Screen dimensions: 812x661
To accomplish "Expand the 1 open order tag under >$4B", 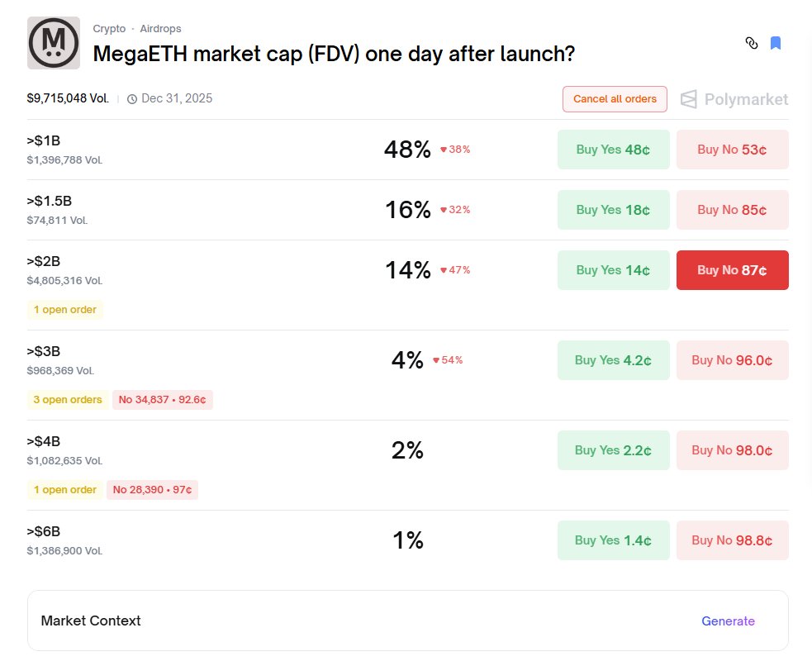I will point(65,490).
